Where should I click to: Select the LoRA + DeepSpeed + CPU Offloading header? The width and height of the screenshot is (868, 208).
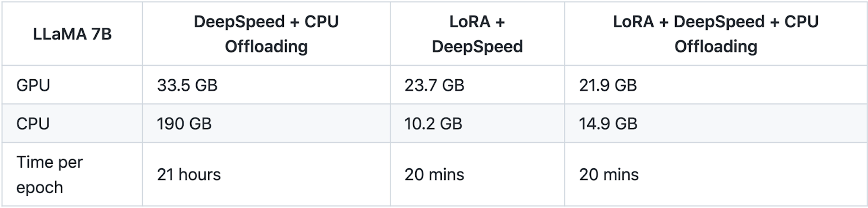coord(715,34)
